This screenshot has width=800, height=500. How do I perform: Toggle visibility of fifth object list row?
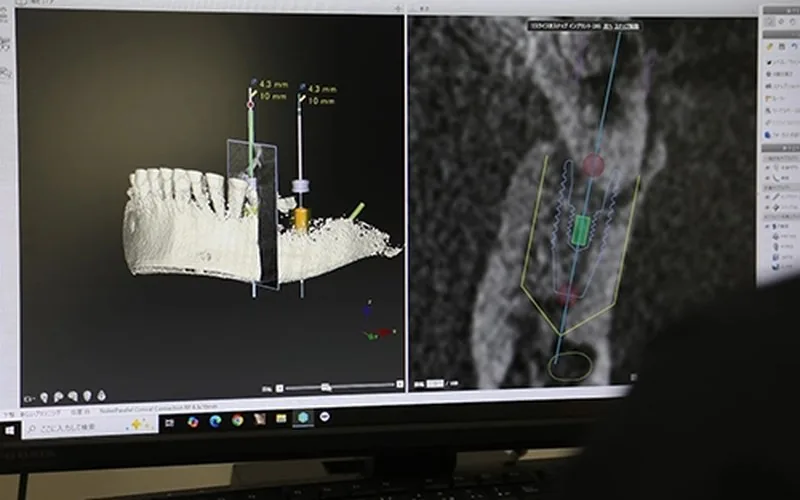point(767,226)
